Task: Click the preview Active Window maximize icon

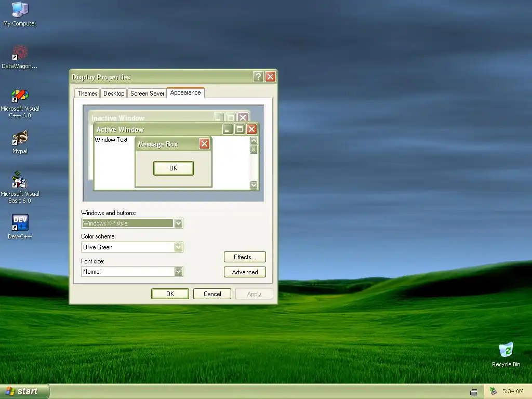Action: 240,129
